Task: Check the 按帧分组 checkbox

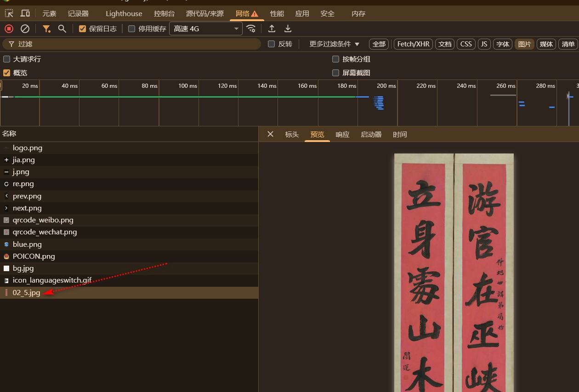Action: coord(335,59)
